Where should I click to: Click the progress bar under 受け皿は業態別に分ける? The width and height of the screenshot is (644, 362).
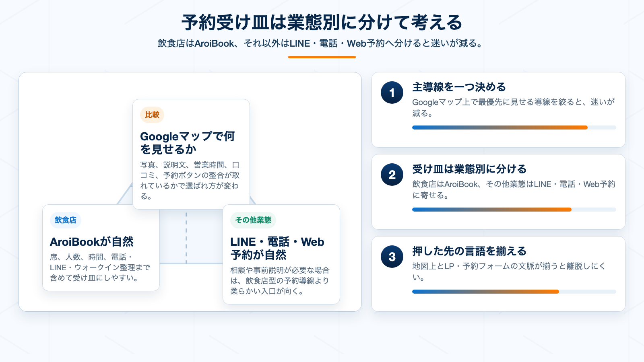click(x=514, y=210)
